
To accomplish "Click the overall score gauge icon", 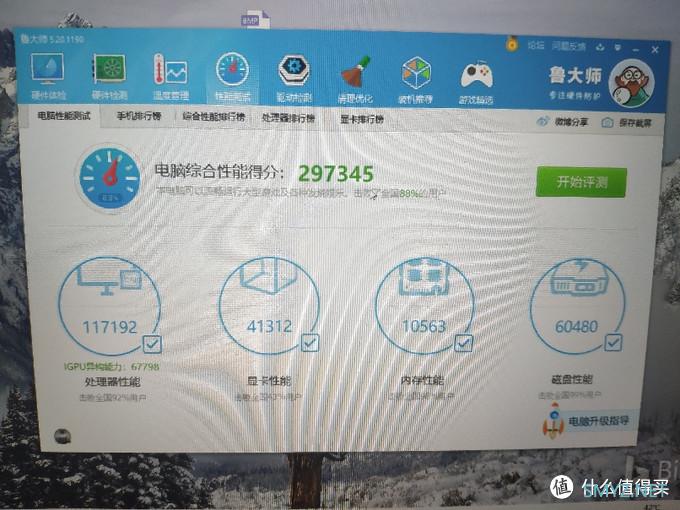I will coord(111,178).
